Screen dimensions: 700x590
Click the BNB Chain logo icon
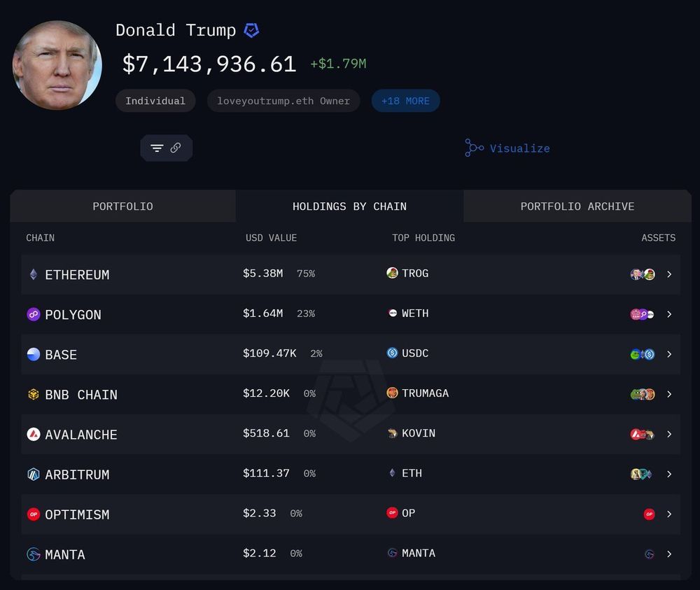(x=34, y=395)
